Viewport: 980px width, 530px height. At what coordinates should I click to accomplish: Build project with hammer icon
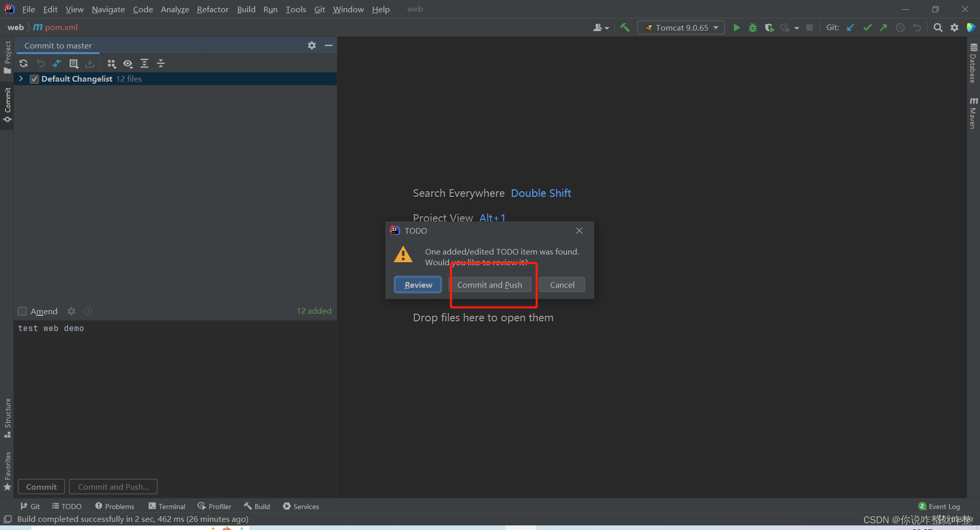pos(625,28)
